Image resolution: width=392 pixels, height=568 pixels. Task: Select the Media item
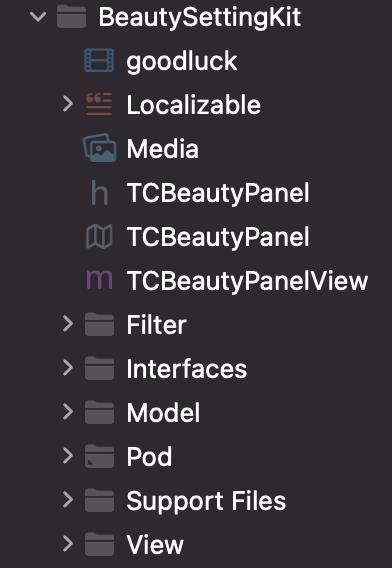pyautogui.click(x=163, y=149)
